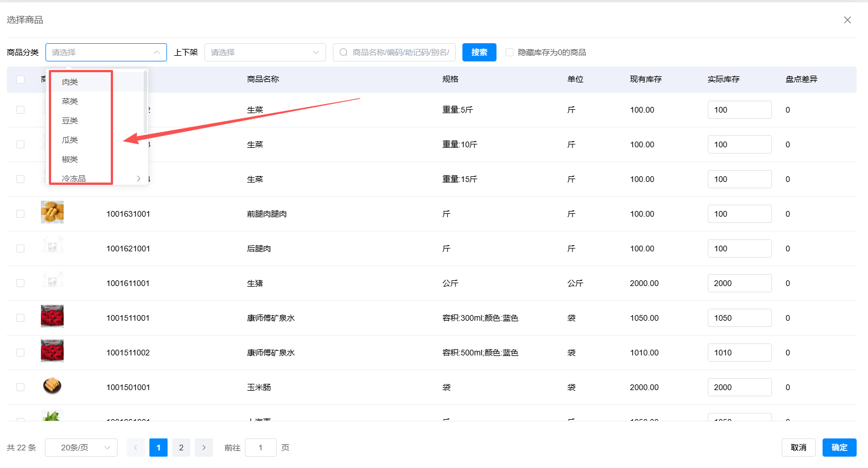Check the row for 玉米肠

[x=20, y=387]
